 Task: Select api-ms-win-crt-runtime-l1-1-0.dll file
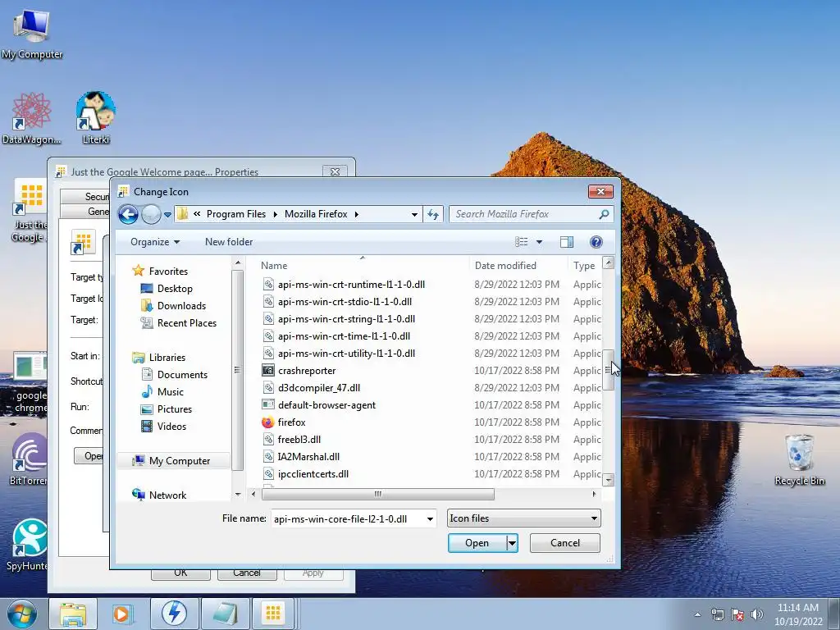click(x=351, y=285)
